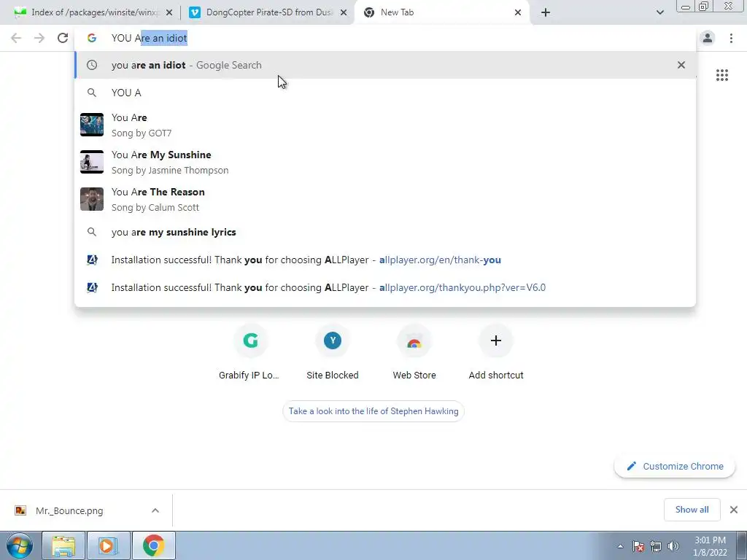Open the Site Blocked shortcut
Image resolution: width=747 pixels, height=560 pixels.
coord(333,351)
